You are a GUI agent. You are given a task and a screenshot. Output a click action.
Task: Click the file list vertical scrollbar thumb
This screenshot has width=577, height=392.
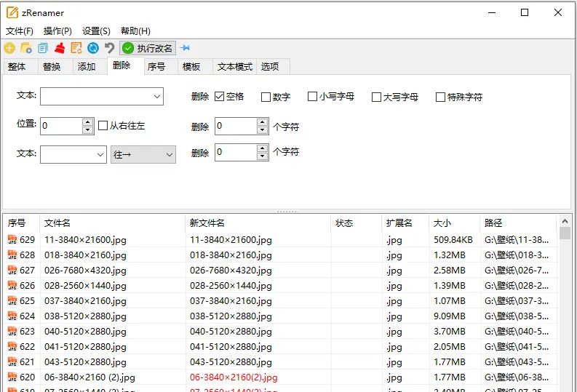pos(565,233)
